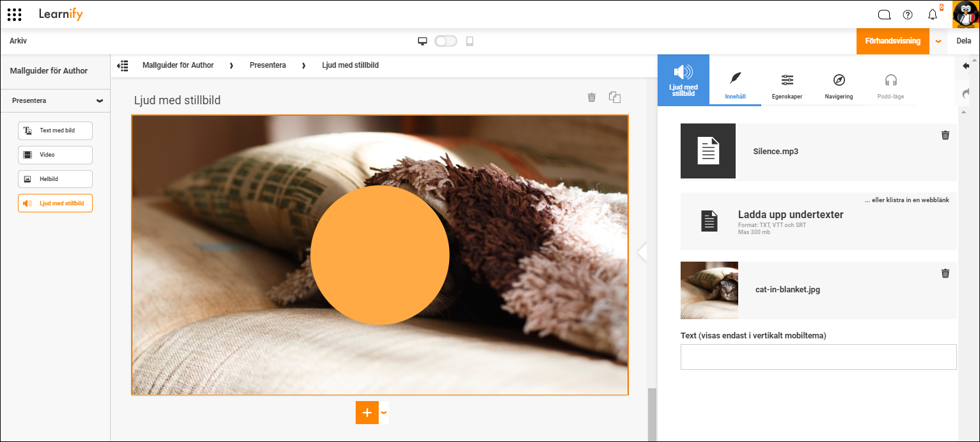
Task: Click the cat-in-blanket.jpg file name
Action: [x=788, y=289]
